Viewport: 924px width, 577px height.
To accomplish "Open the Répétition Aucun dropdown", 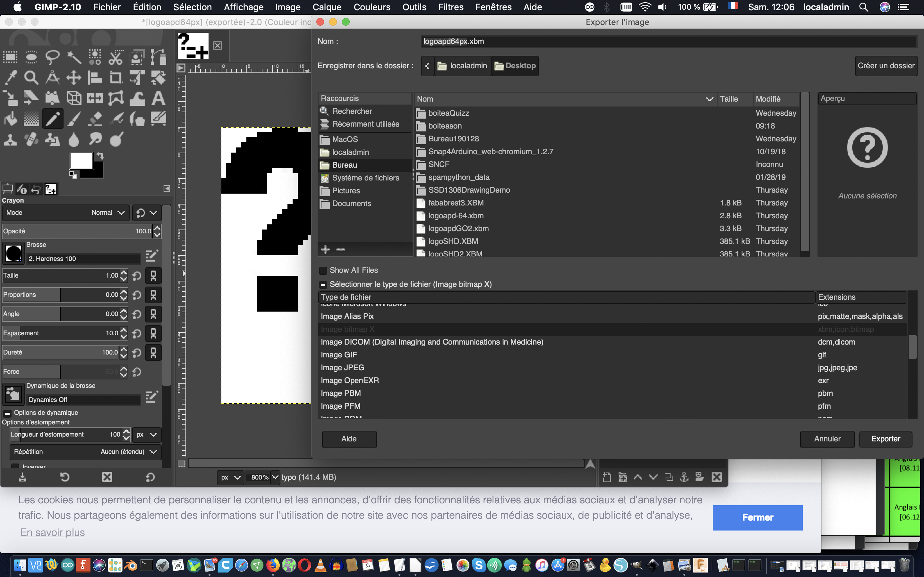I will 85,452.
